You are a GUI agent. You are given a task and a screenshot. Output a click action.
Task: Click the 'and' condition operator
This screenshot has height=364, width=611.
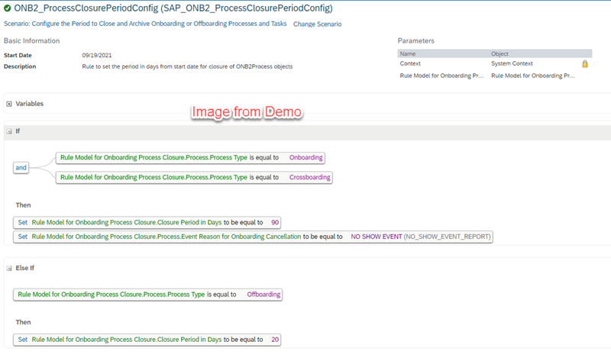point(21,168)
